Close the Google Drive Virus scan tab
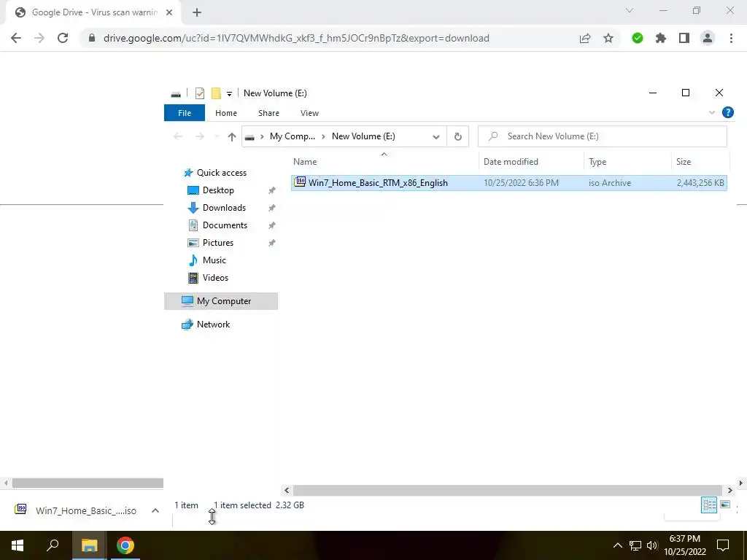 169,12
